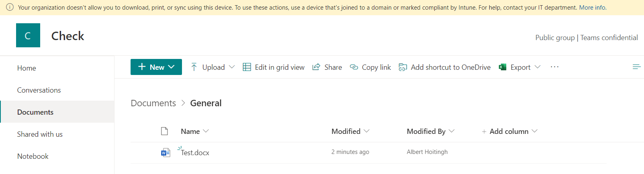Viewport: 644px width, 174px height.
Task: Click Add column header
Action: [509, 131]
